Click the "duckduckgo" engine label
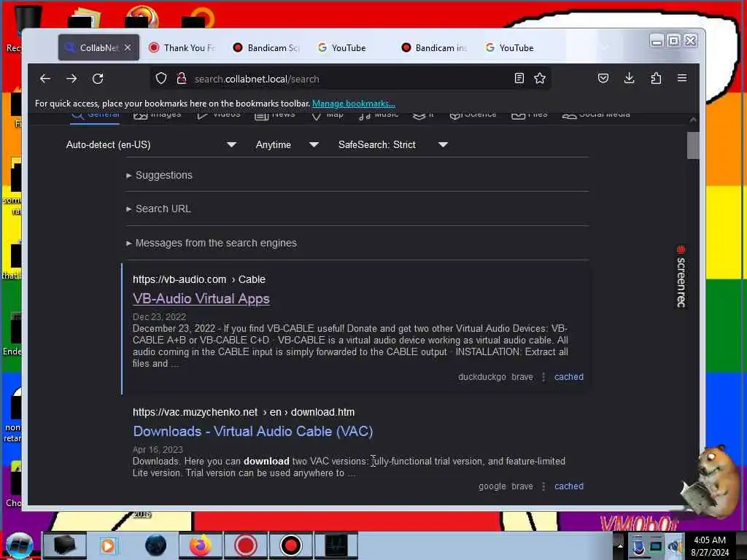The width and height of the screenshot is (747, 560). (x=482, y=377)
